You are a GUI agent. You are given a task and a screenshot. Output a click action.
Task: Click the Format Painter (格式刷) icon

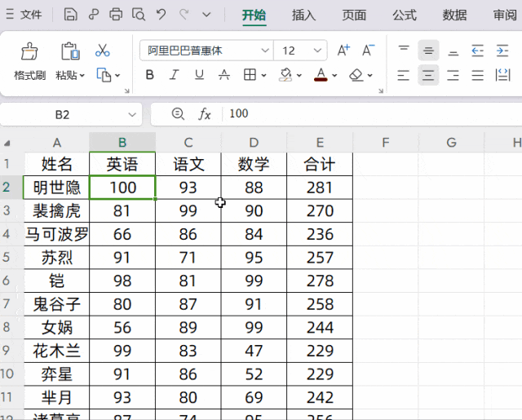(x=29, y=53)
